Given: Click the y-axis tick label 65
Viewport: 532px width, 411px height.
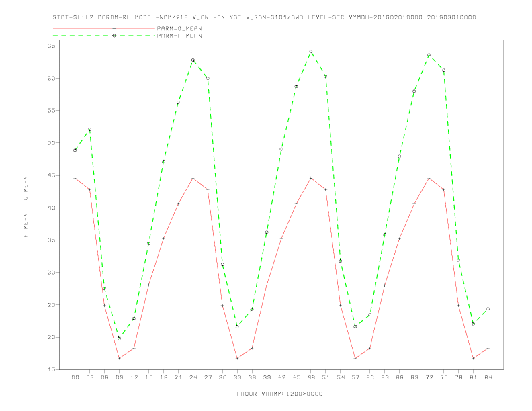Looking at the screenshot, I should coord(51,46).
